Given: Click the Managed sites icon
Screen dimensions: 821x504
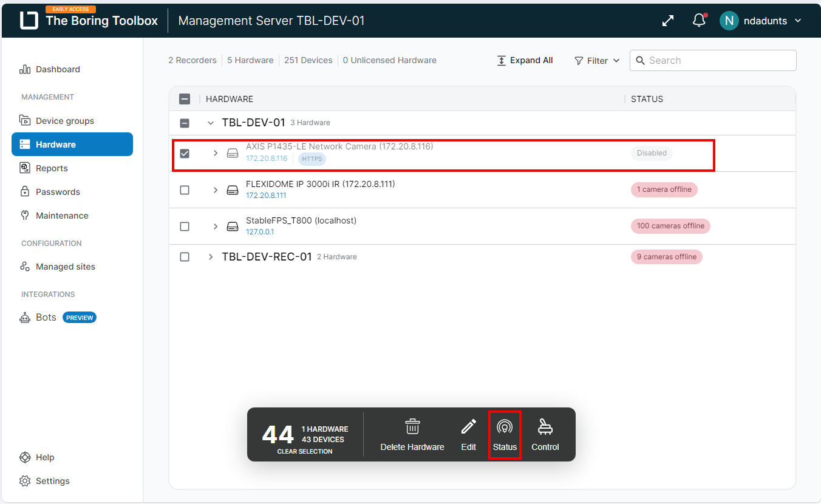Looking at the screenshot, I should point(25,267).
